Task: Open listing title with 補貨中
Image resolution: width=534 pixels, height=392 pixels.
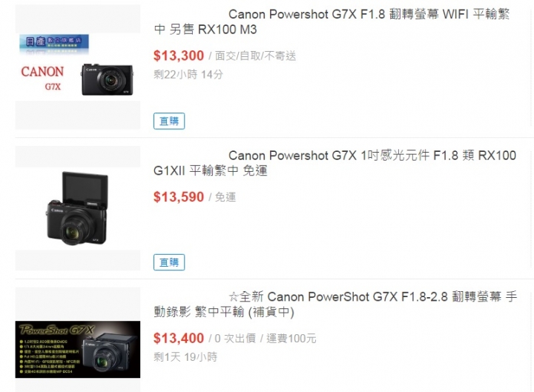Action: pos(335,305)
